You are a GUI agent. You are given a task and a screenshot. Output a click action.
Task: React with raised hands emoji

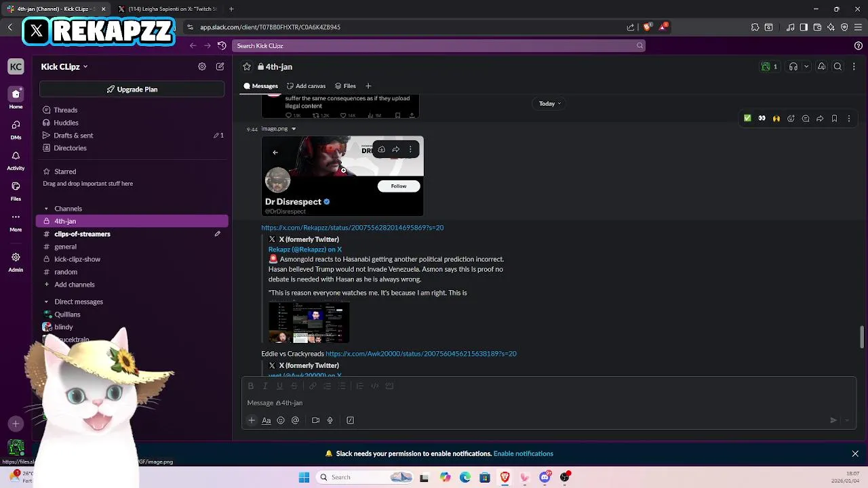(776, 119)
